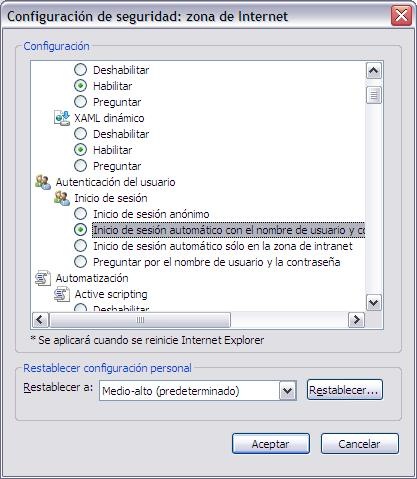Click the Medio-alto (predeterminado) combo box
417x479 pixels.
click(198, 391)
